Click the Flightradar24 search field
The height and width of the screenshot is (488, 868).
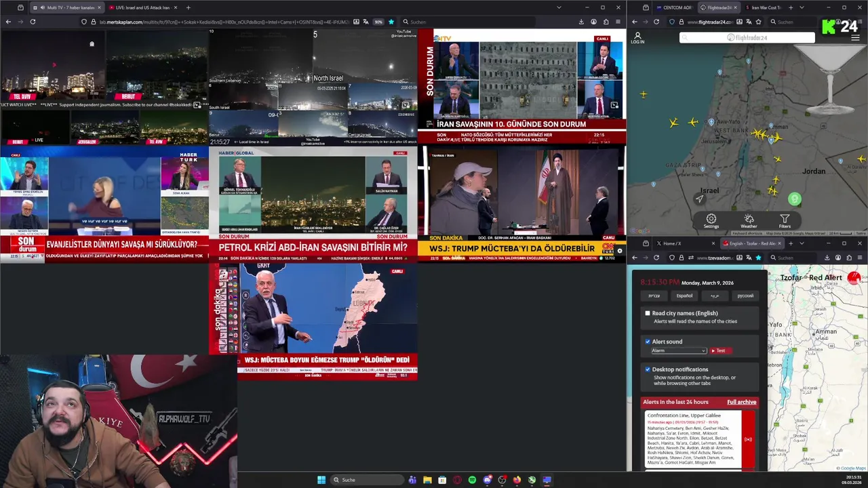tap(747, 38)
